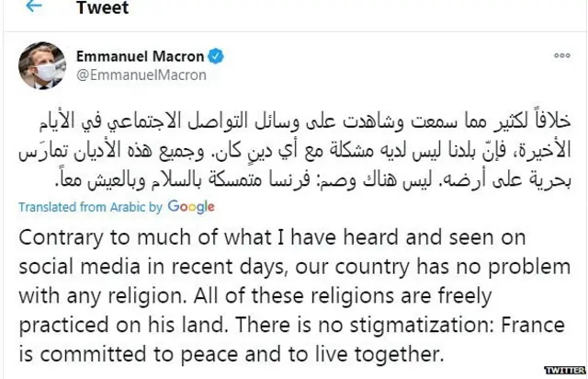Click the back arrow icon
This screenshot has height=379, width=588.
(x=33, y=7)
